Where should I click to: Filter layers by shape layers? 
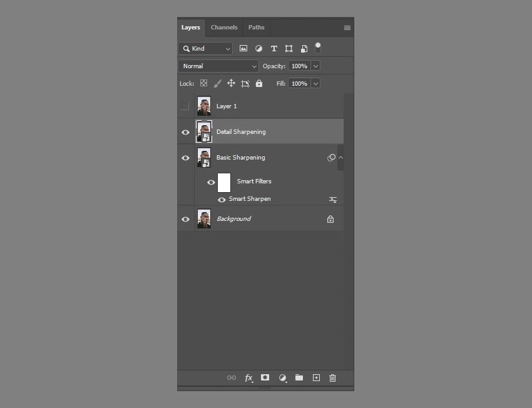289,48
